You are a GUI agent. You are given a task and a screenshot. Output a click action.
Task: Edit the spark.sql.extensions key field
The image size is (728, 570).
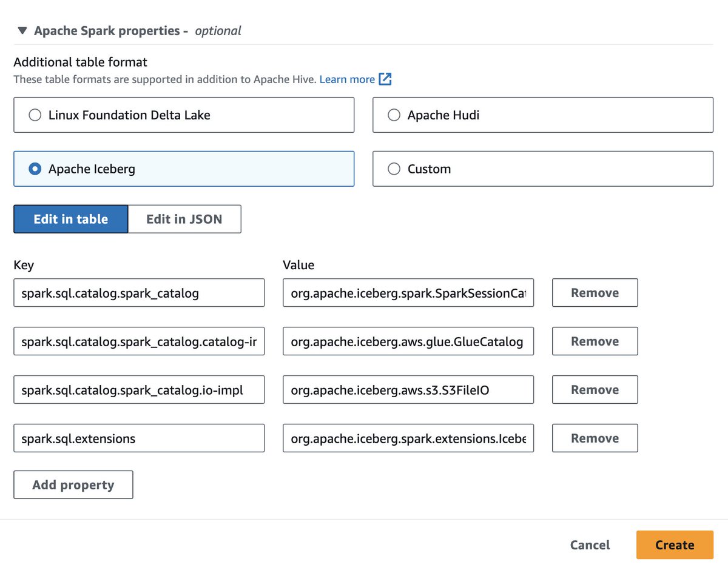click(139, 438)
